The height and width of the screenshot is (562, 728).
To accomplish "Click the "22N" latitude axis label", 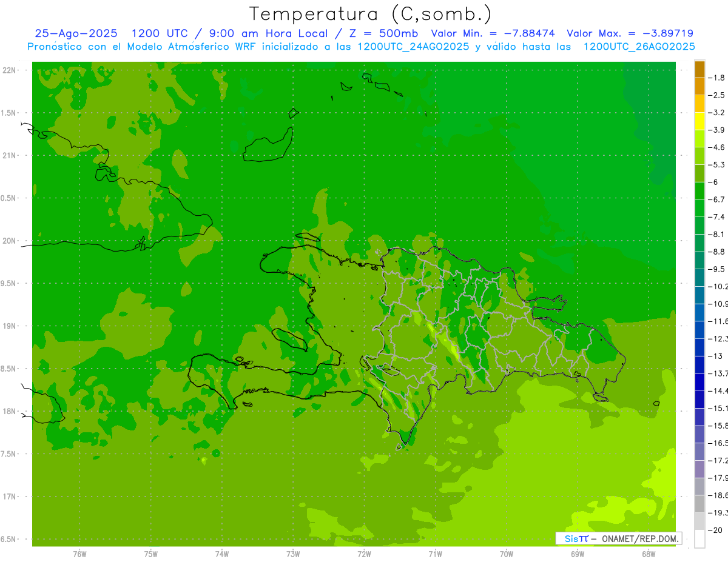I will point(8,70).
